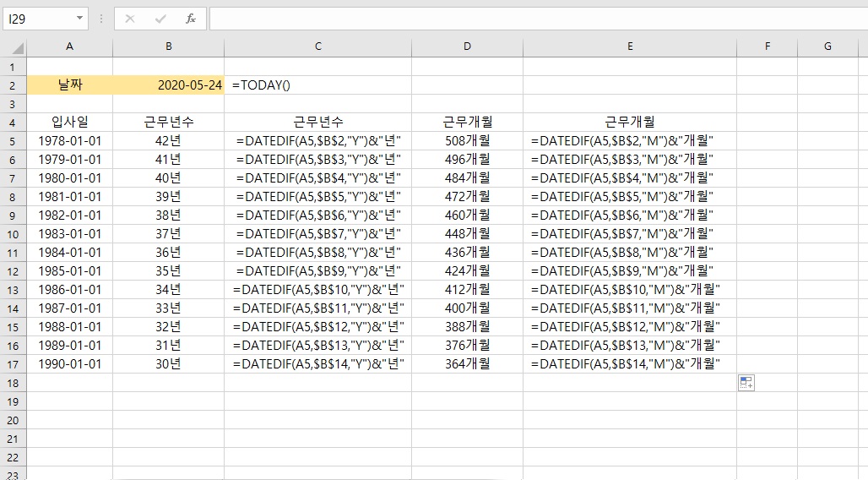
Task: Select column A header
Action: pos(70,46)
